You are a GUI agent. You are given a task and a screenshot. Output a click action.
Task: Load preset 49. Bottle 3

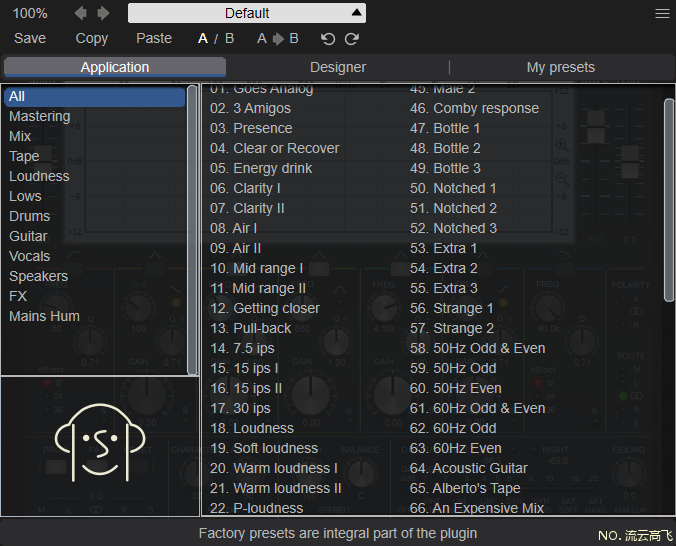point(445,168)
